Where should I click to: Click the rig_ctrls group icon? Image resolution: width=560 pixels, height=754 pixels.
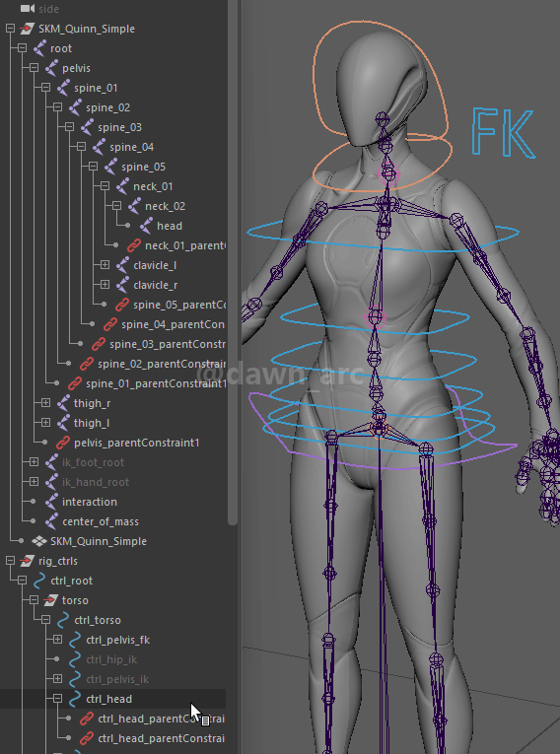tap(27, 561)
